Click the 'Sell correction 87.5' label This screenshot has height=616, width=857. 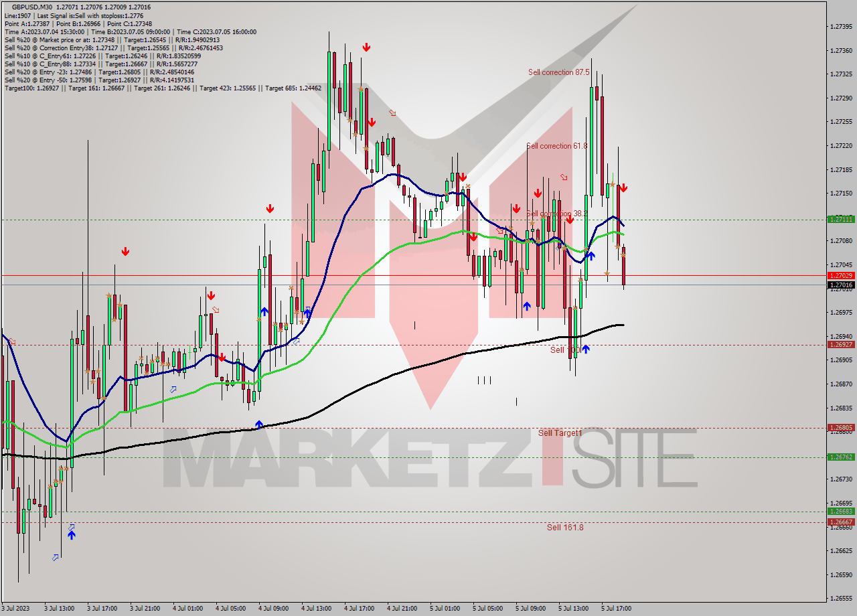pos(558,72)
